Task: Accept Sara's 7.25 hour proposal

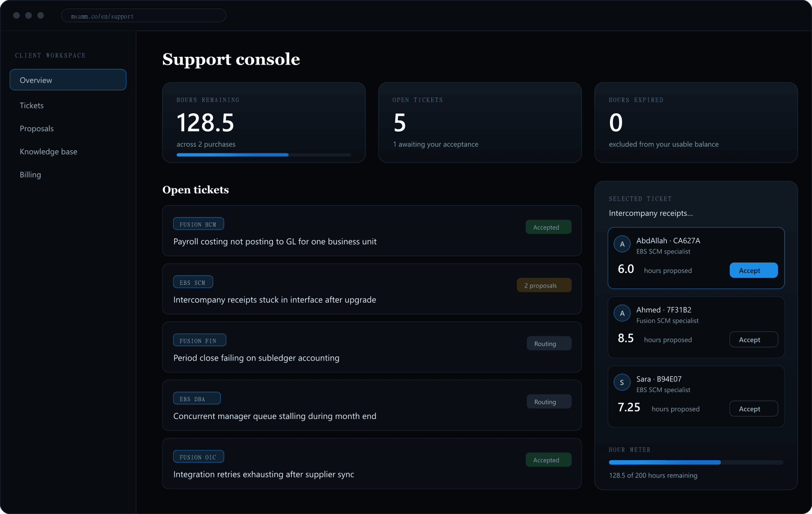Action: (x=754, y=409)
